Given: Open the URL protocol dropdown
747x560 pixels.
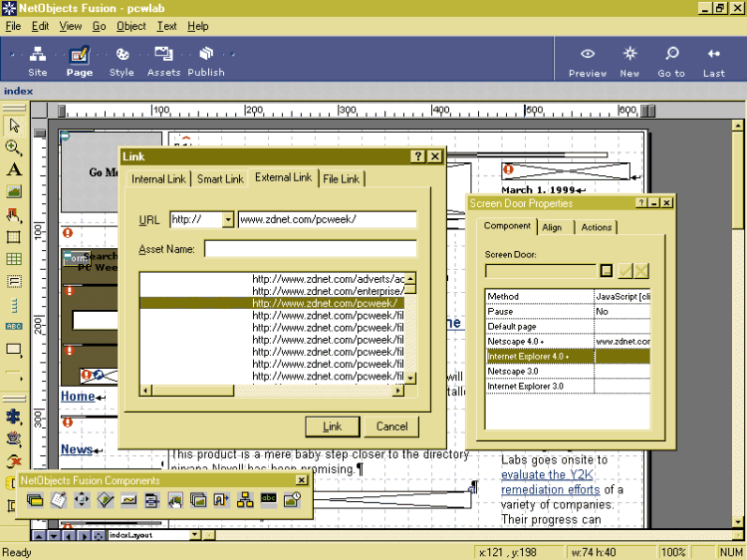Looking at the screenshot, I should coord(228,219).
